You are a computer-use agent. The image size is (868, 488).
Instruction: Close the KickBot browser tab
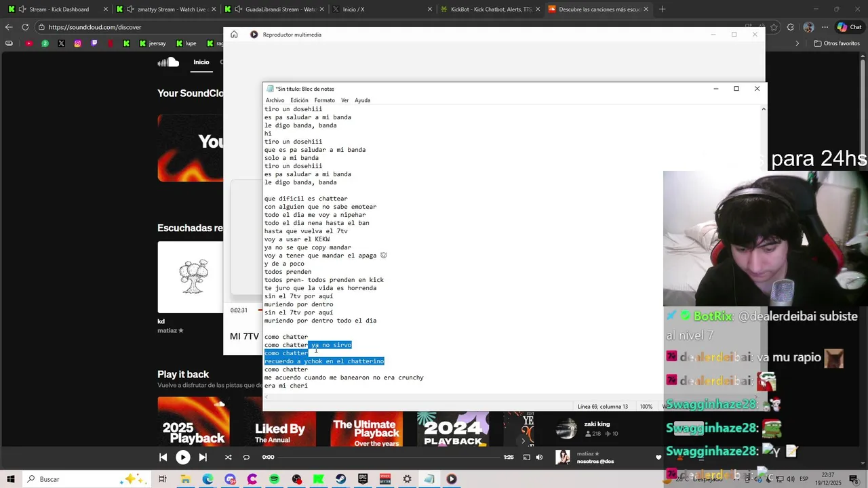[538, 9]
